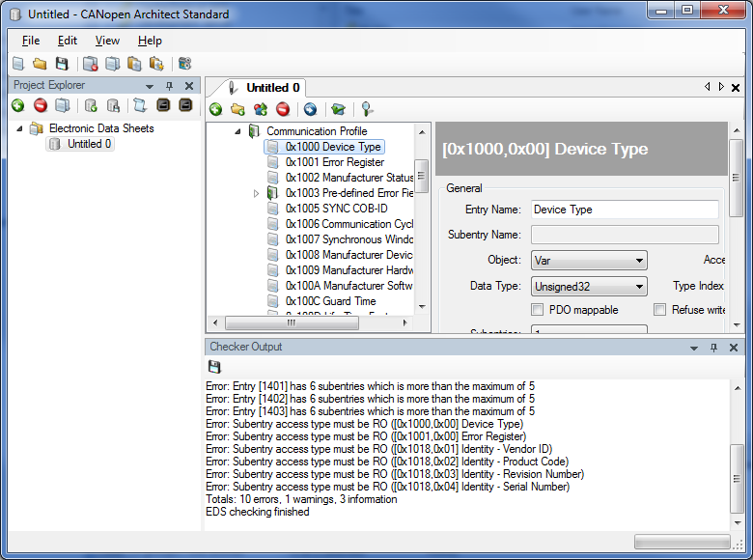Open the File menu

31,41
